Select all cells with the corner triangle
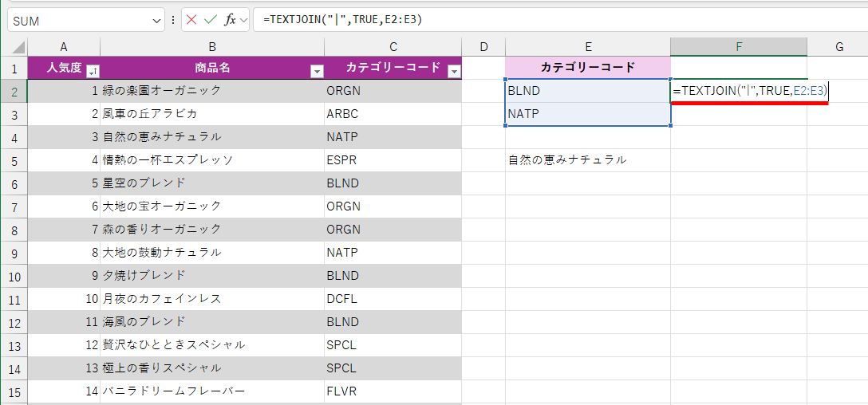 (x=18, y=47)
